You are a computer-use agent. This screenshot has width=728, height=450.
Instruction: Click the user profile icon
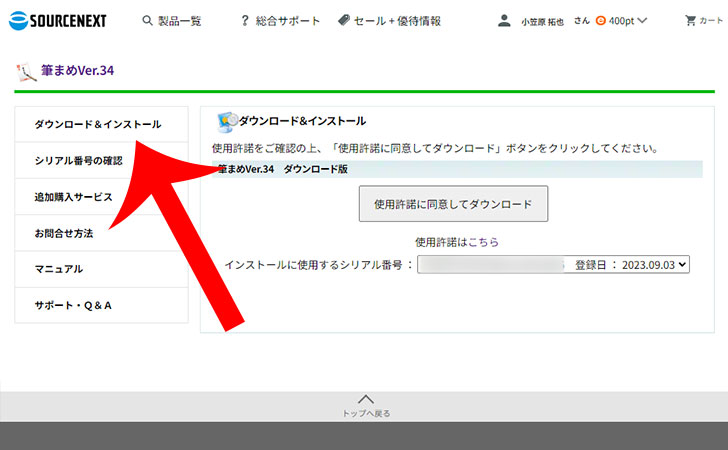504,20
